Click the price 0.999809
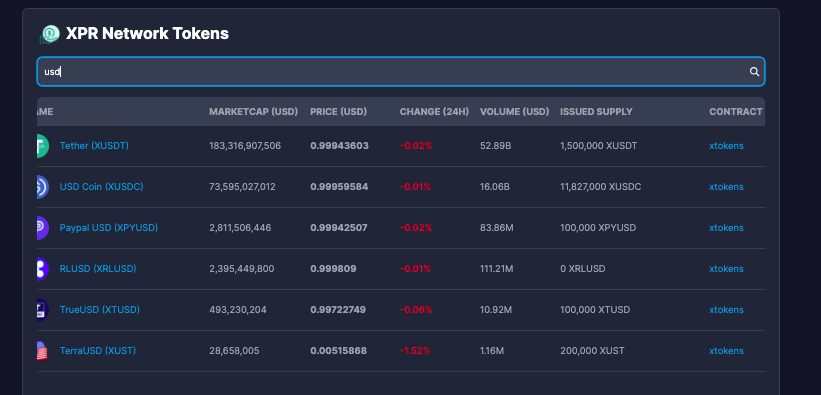 pyautogui.click(x=333, y=269)
